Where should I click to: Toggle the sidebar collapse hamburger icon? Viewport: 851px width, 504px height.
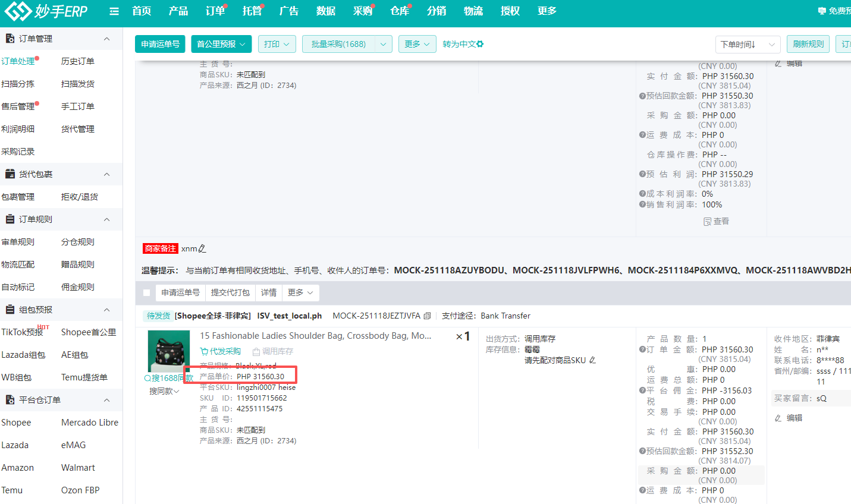pos(114,11)
